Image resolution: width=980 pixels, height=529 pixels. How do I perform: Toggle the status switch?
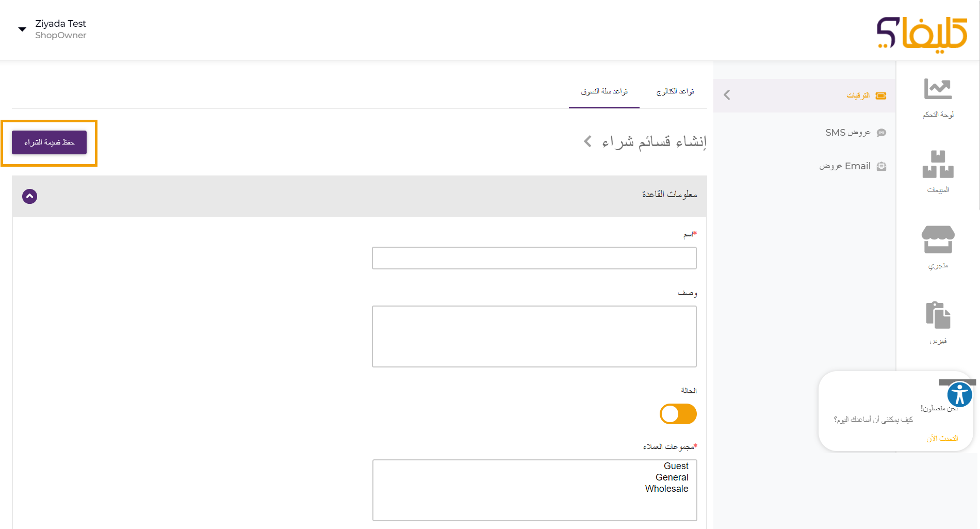point(678,414)
